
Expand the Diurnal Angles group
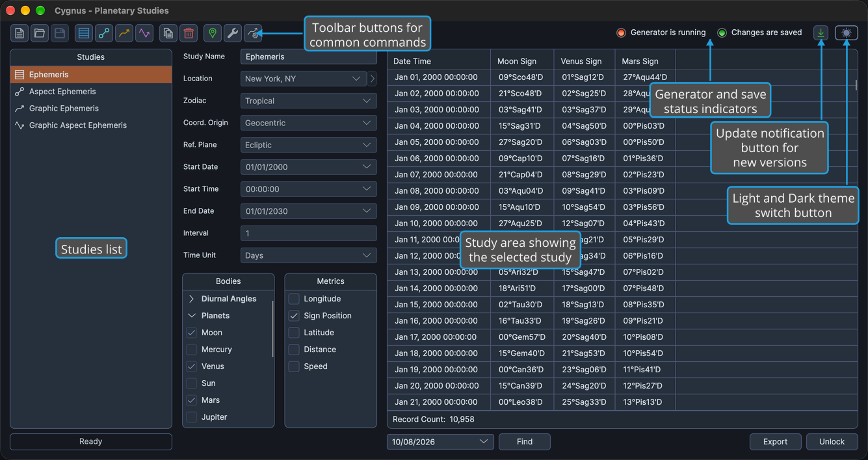192,299
